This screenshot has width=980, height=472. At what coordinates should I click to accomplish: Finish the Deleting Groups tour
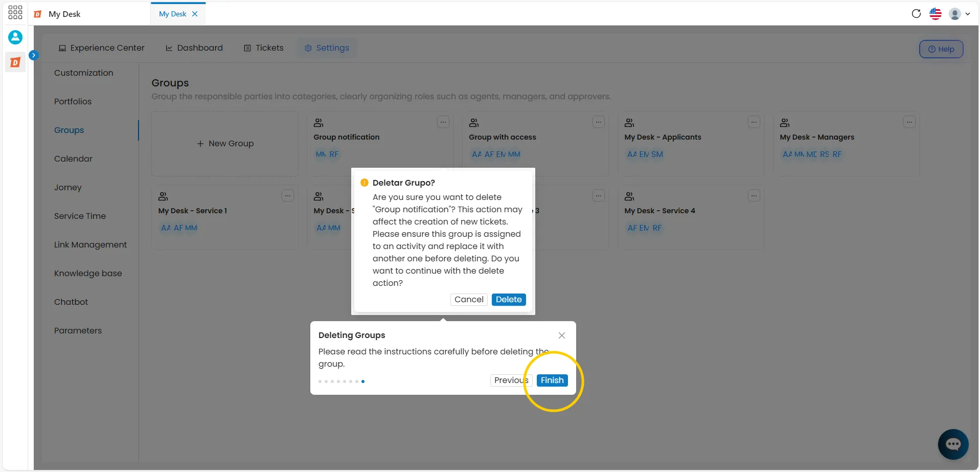(552, 380)
